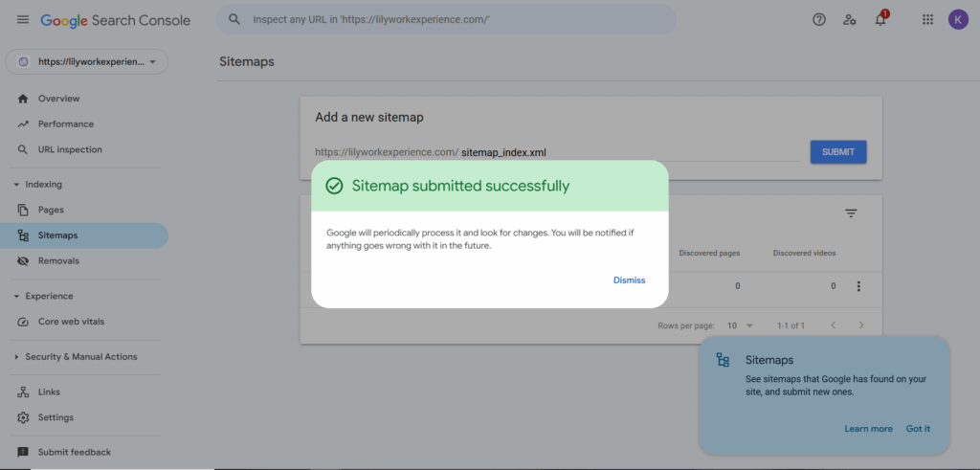
Task: Open the sitemap row three-dot menu
Action: point(858,286)
